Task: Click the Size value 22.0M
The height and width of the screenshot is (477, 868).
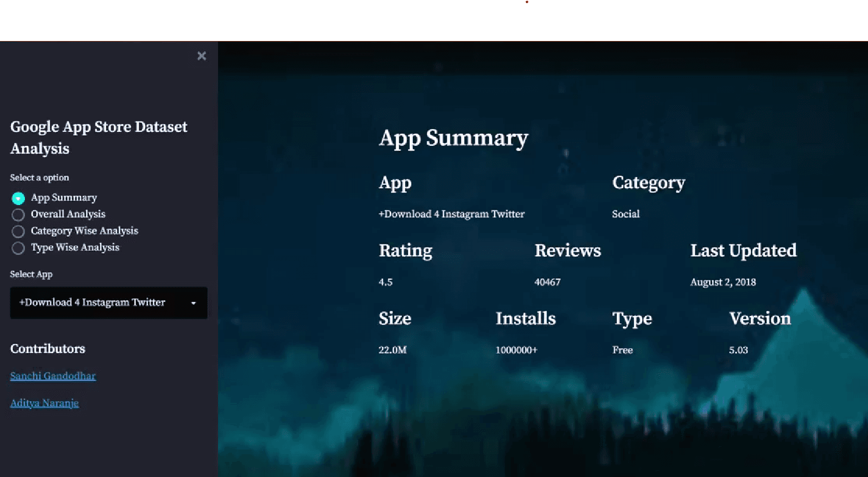Action: pos(392,350)
